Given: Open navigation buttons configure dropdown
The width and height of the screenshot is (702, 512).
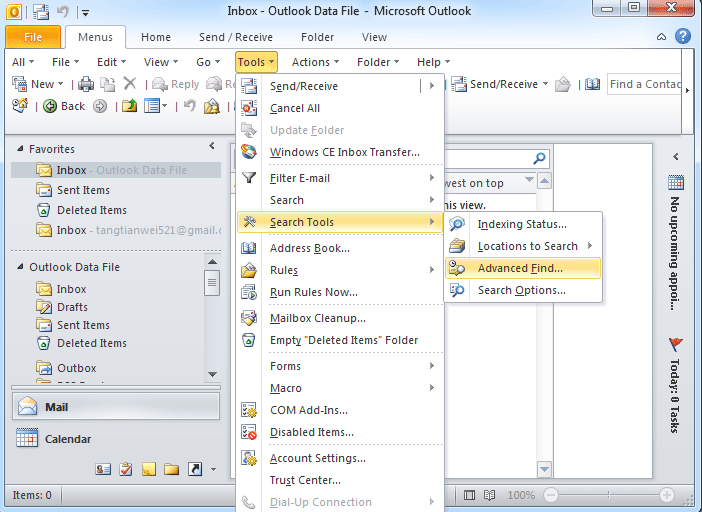Looking at the screenshot, I should (x=214, y=469).
